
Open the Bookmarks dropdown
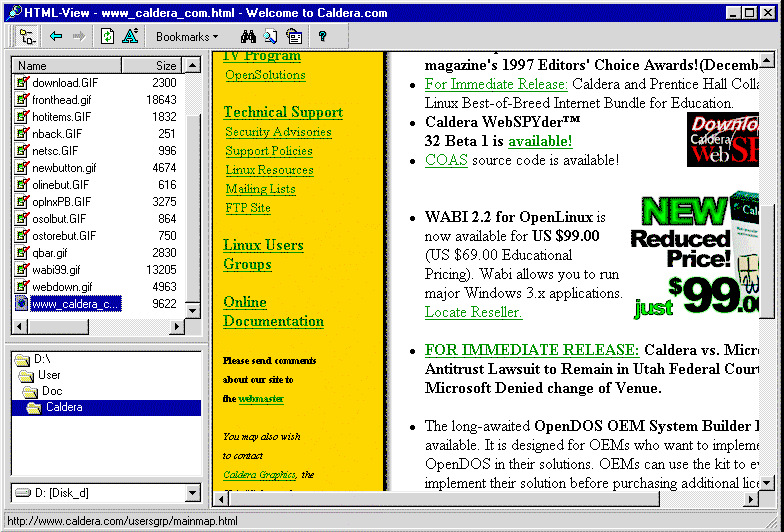point(187,36)
